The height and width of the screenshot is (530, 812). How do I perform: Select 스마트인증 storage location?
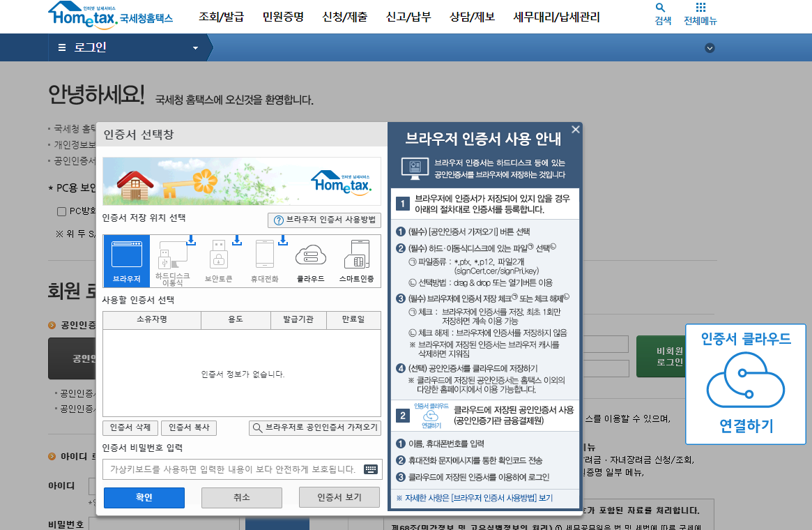(x=357, y=261)
